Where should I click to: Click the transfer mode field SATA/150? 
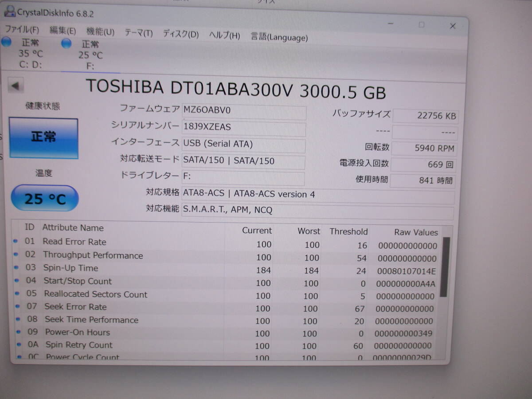tap(243, 161)
